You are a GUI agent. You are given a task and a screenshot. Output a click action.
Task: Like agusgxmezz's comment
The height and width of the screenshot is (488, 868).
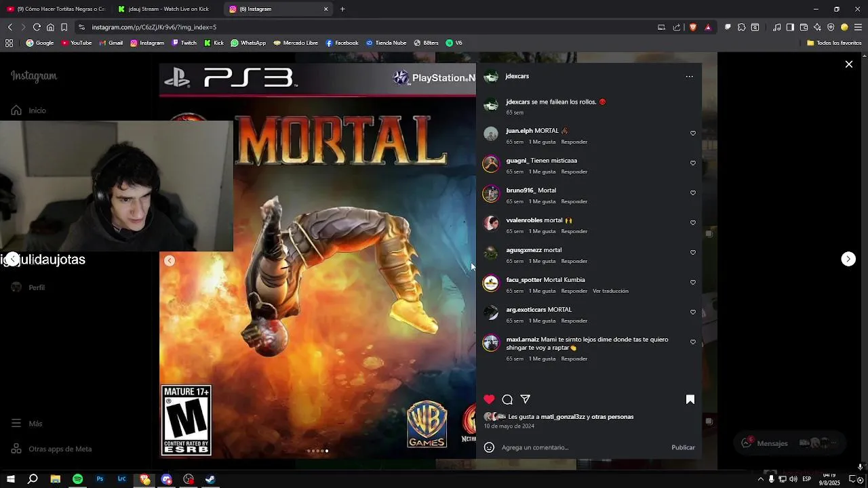pyautogui.click(x=692, y=253)
